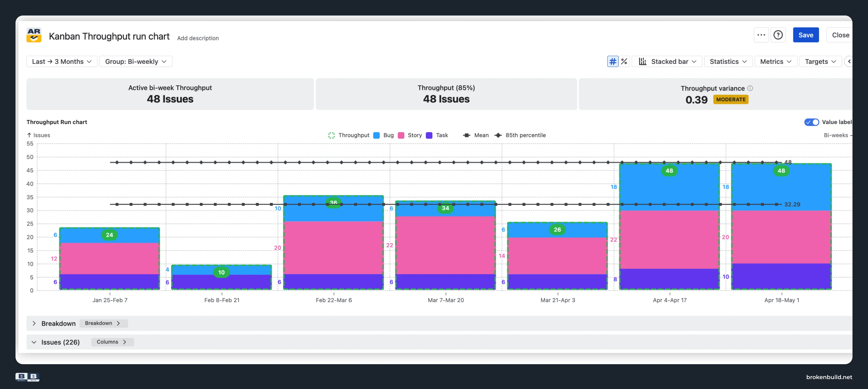The height and width of the screenshot is (389, 868).
Task: Click the Active bi-week Throughput card
Action: pos(170,94)
